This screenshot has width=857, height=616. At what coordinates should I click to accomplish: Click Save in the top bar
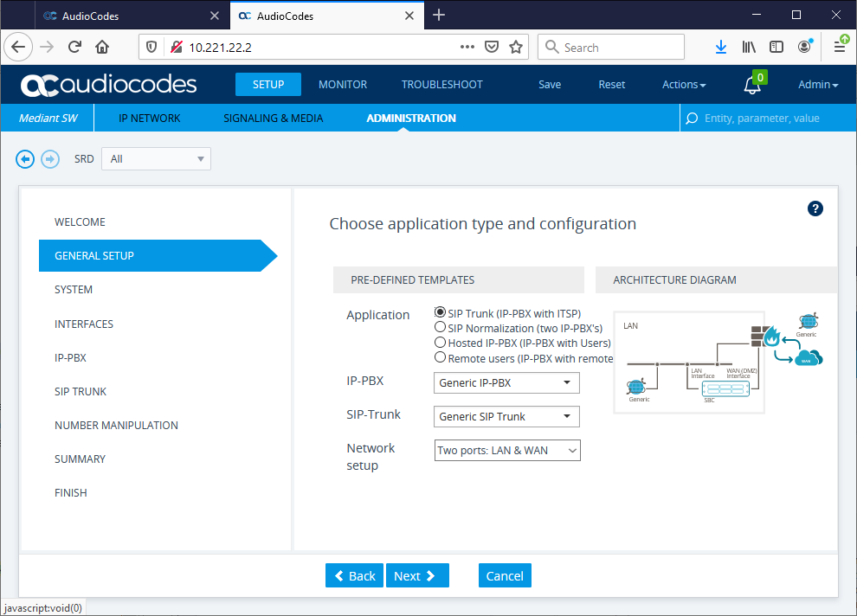pyautogui.click(x=550, y=85)
